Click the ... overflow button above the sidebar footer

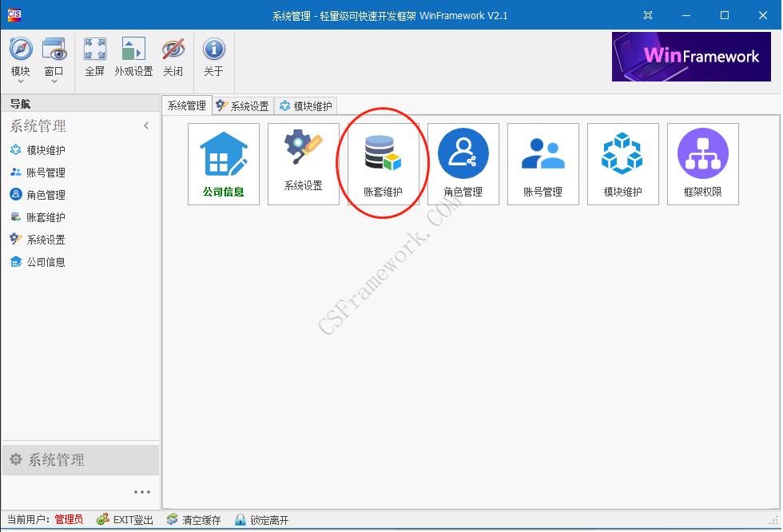(142, 491)
